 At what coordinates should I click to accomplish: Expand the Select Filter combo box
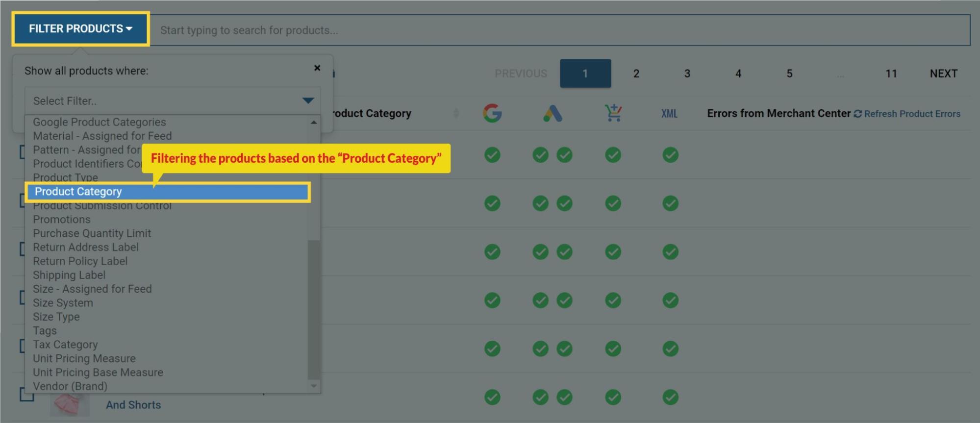pyautogui.click(x=172, y=101)
